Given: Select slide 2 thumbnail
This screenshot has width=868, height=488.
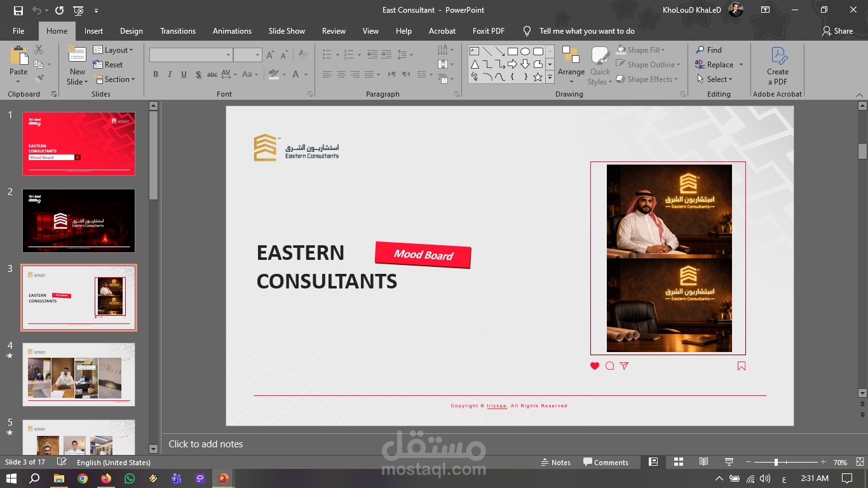Looking at the screenshot, I should [x=79, y=220].
